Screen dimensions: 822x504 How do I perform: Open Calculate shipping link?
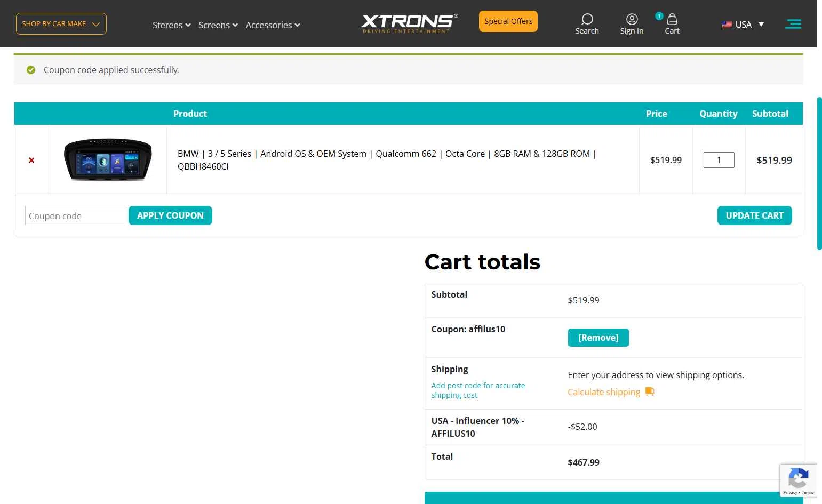[604, 392]
